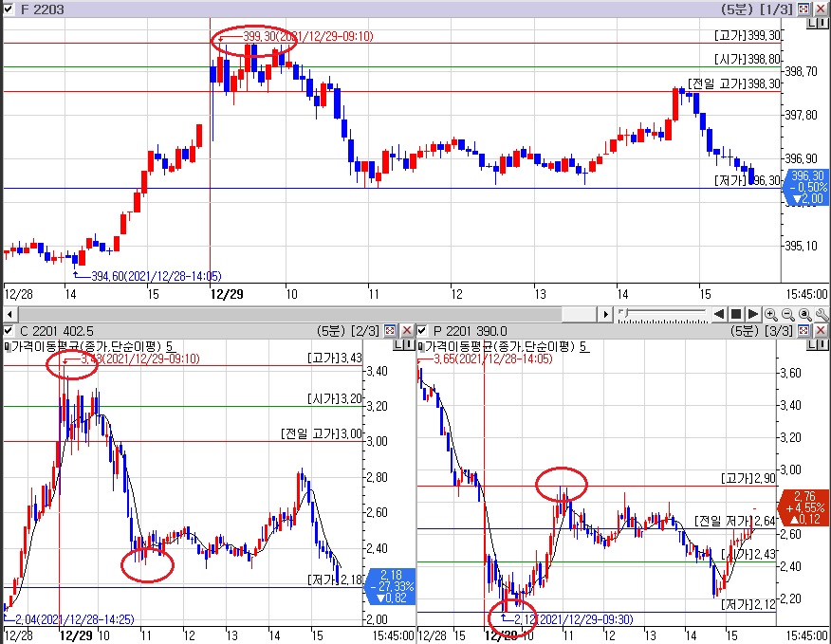Click the moving average indicator marker in P 2201 chart
This screenshot has width=831, height=644.
tap(421, 346)
